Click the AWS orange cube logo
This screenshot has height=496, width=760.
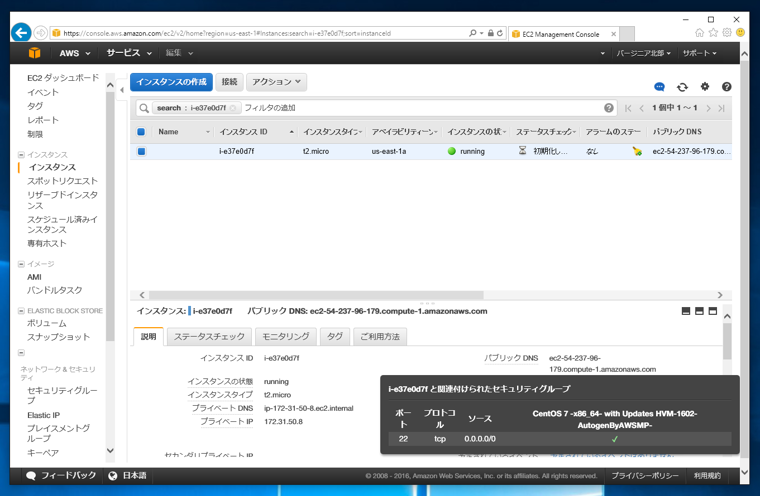pyautogui.click(x=34, y=53)
